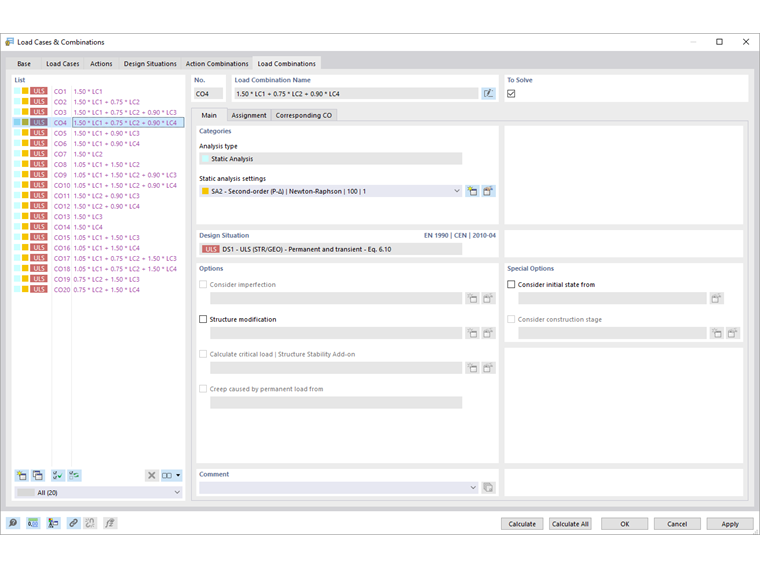Enable Consider imperfection checkbox
The image size is (760, 569).
(x=203, y=284)
